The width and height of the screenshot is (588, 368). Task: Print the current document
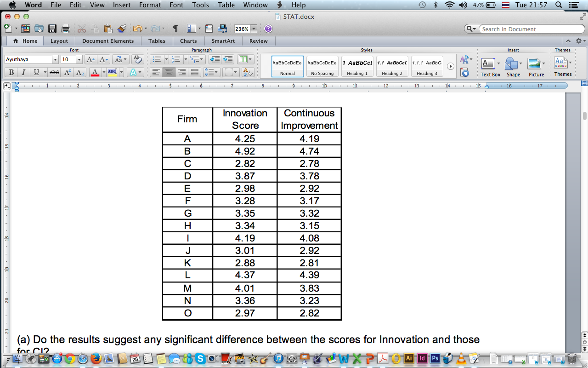pos(65,29)
